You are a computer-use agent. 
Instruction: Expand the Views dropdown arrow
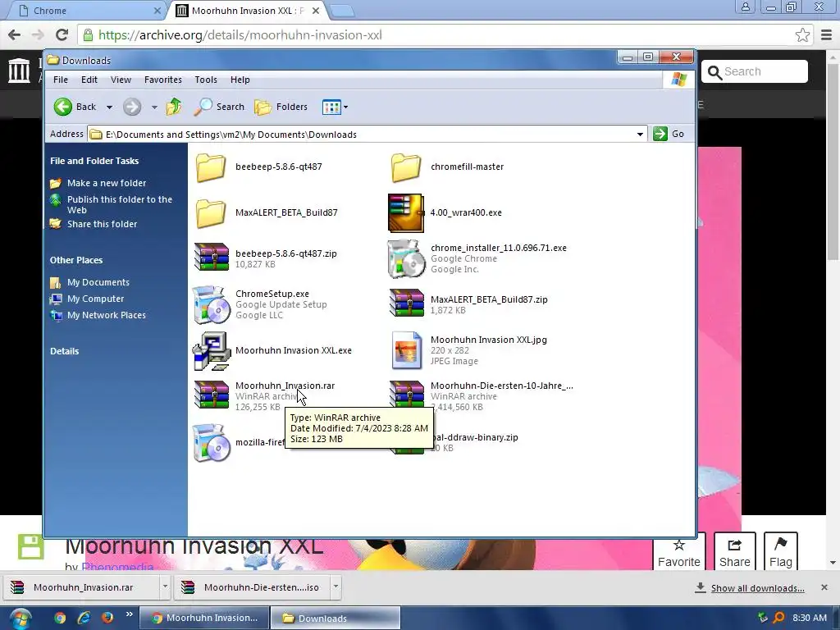click(x=346, y=107)
